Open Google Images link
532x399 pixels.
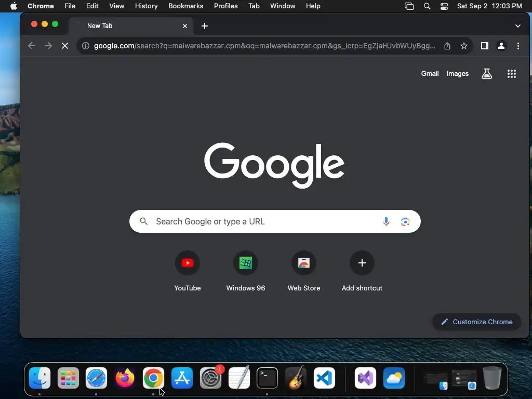click(x=457, y=74)
